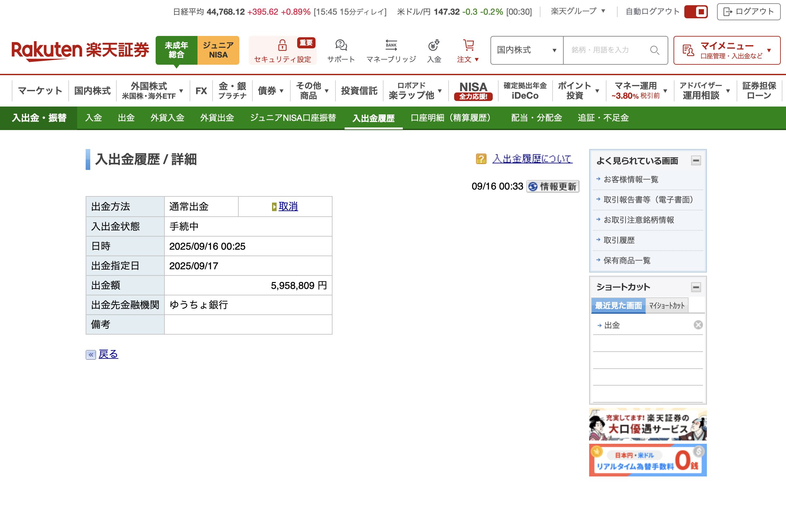Expand the マイメニュー dropdown

[726, 50]
